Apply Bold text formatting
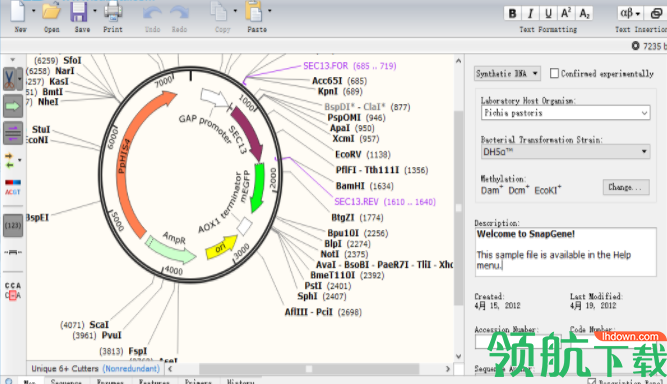667x384 pixels. click(x=512, y=14)
